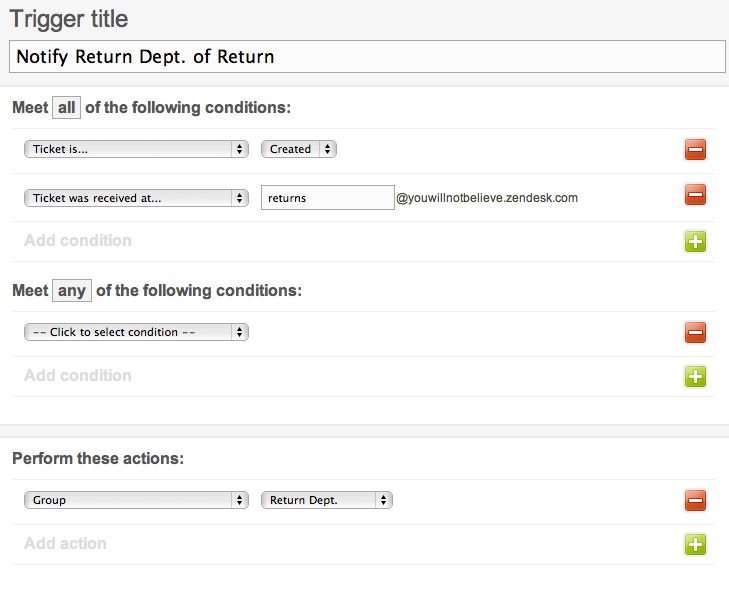The image size is (729, 590).
Task: Open the 'Group' action dropdown
Action: 136,500
